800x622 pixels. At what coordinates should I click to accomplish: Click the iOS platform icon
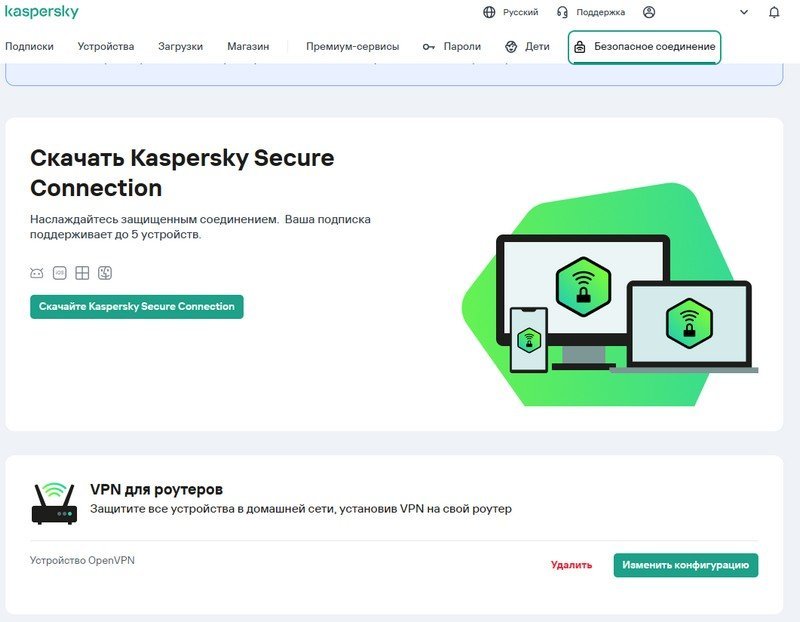pyautogui.click(x=60, y=273)
